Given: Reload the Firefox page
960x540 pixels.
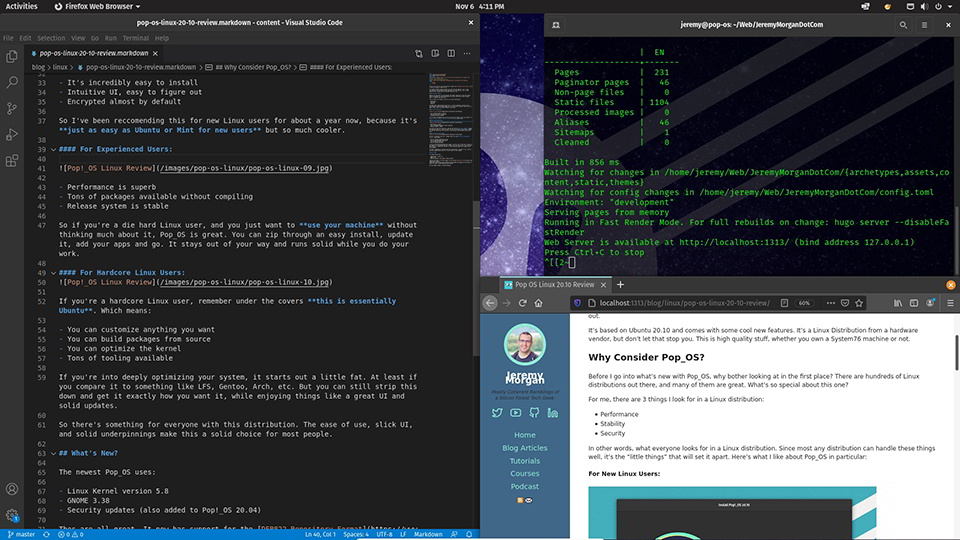Looking at the screenshot, I should [x=522, y=303].
